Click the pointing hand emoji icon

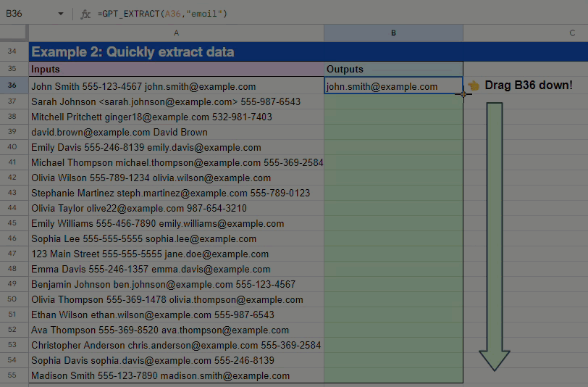474,86
